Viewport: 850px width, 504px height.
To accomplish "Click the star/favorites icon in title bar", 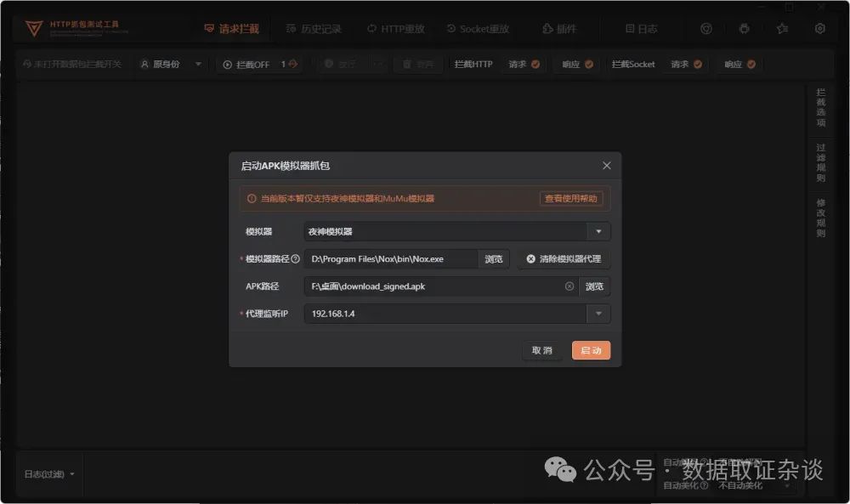I will click(x=783, y=28).
